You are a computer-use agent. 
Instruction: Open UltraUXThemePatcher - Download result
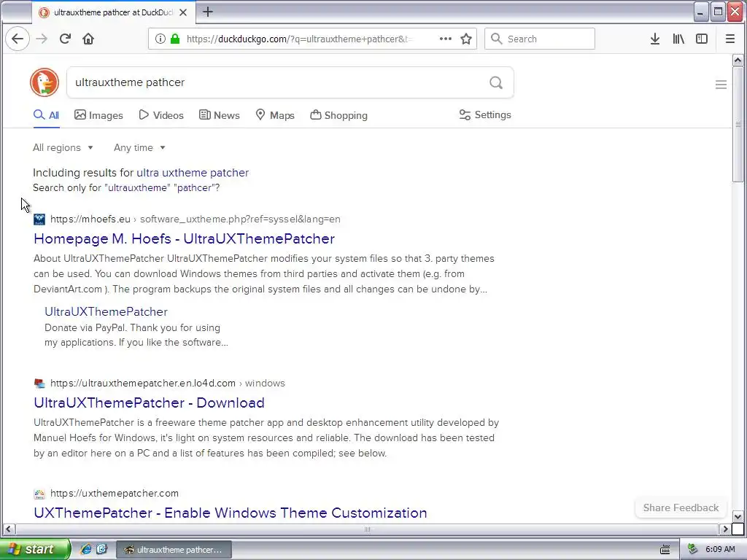pos(149,402)
